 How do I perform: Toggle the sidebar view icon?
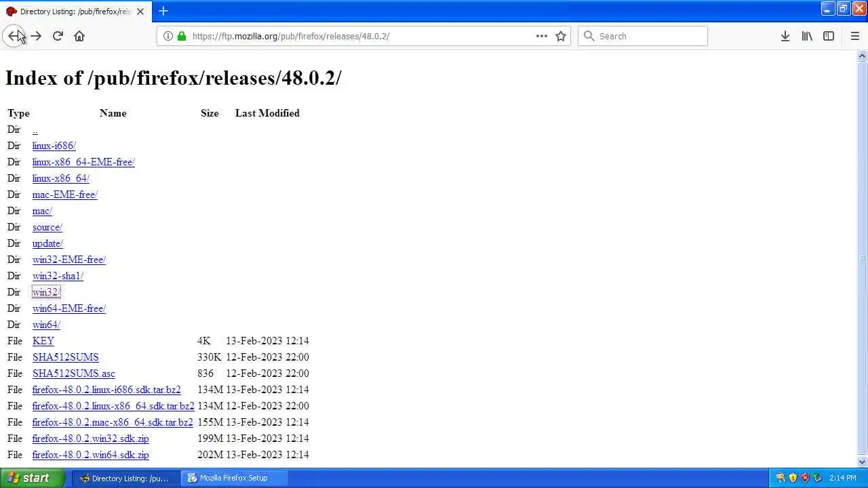pyautogui.click(x=829, y=36)
